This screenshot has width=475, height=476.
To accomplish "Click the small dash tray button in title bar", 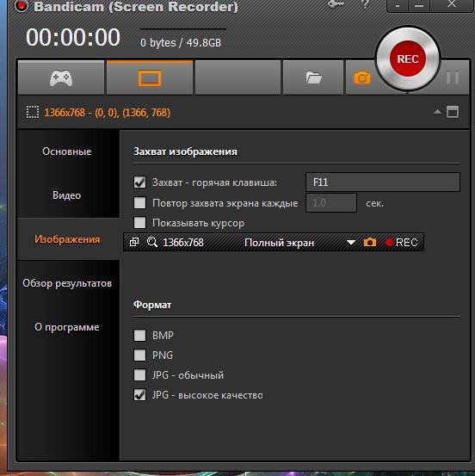I will tap(398, 5).
